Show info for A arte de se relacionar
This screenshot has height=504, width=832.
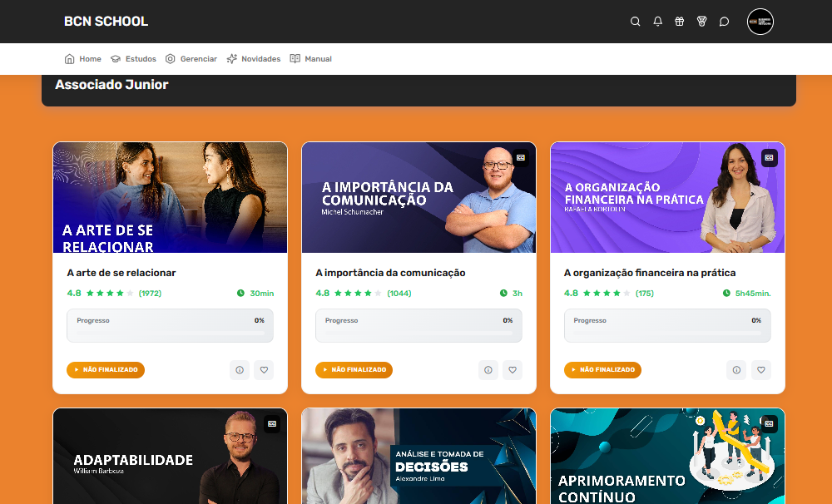click(240, 370)
